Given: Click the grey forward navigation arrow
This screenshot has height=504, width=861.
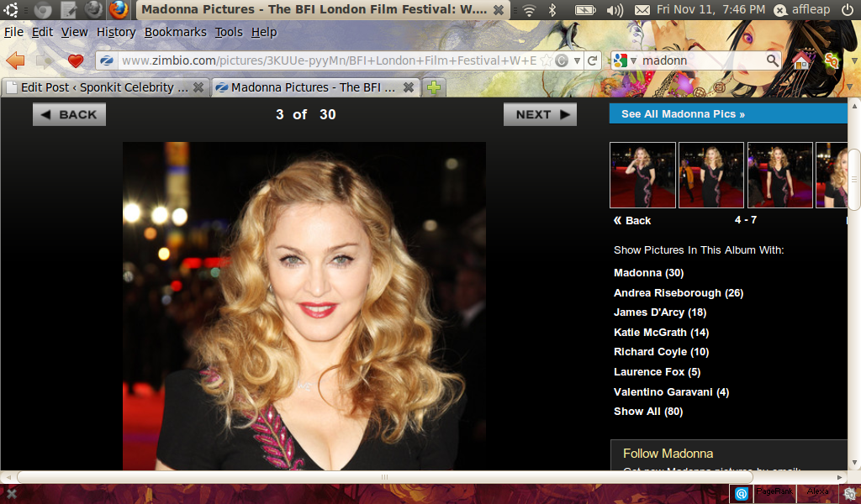Looking at the screenshot, I should point(45,60).
